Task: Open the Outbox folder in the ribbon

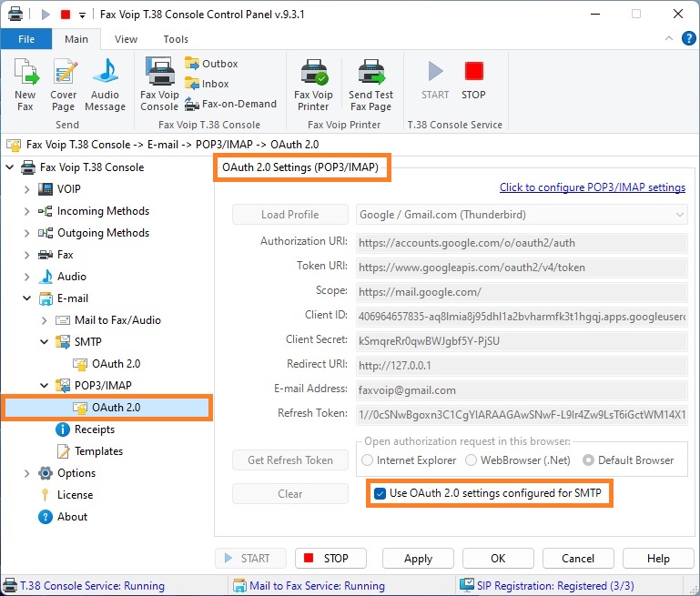Action: [211, 64]
